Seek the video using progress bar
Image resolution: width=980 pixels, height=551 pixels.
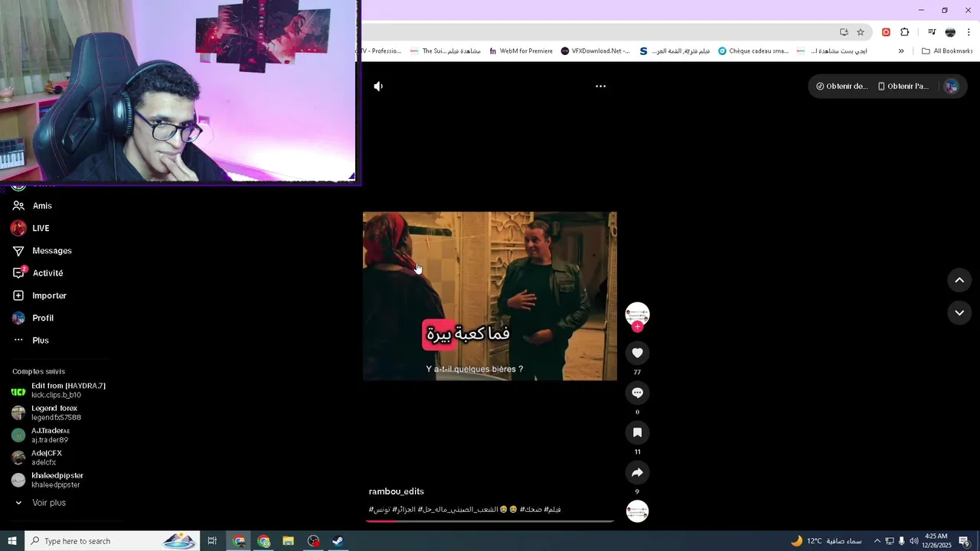click(490, 520)
